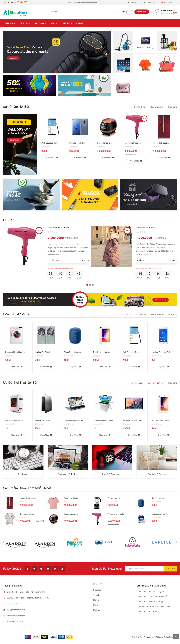Image resolution: width=180 pixels, height=644 pixels.
Task: Select the first deals carousel dot
Action: (87, 285)
